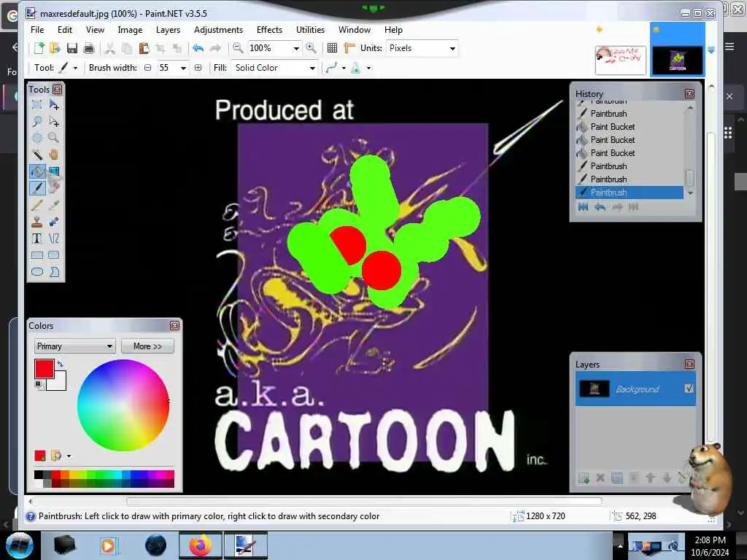Select the Ellipse Select tool
Screen dimensions: 747x560
pyautogui.click(x=36, y=138)
